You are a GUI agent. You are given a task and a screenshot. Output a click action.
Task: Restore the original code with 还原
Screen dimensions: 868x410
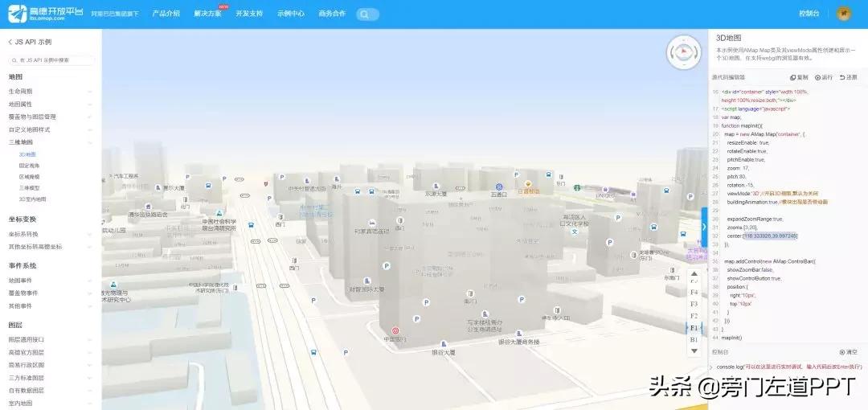(848, 77)
